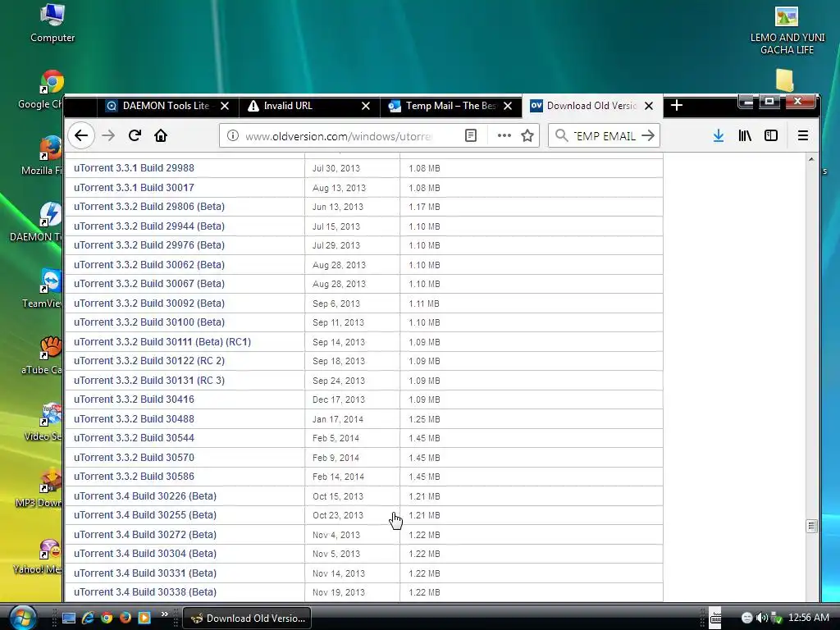Viewport: 840px width, 630px height.
Task: Go back with Firefox back arrow
Action: 81,135
